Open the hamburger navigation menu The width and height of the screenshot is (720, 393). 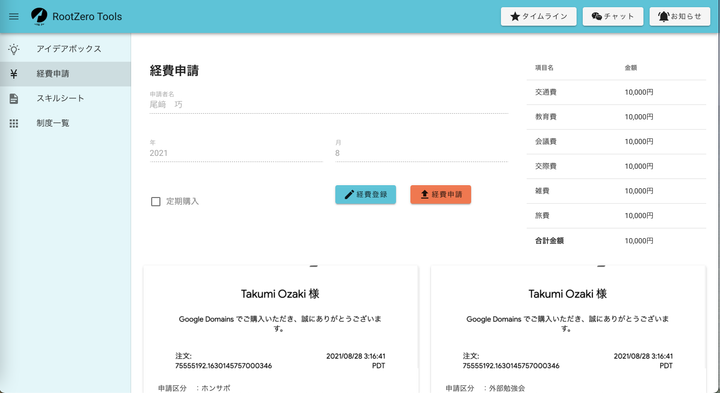(x=14, y=17)
